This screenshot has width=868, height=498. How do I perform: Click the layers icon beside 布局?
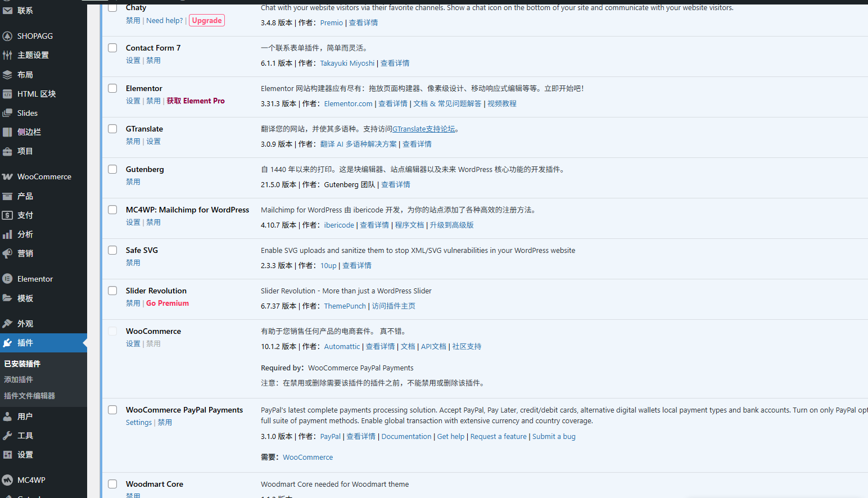[x=7, y=75]
